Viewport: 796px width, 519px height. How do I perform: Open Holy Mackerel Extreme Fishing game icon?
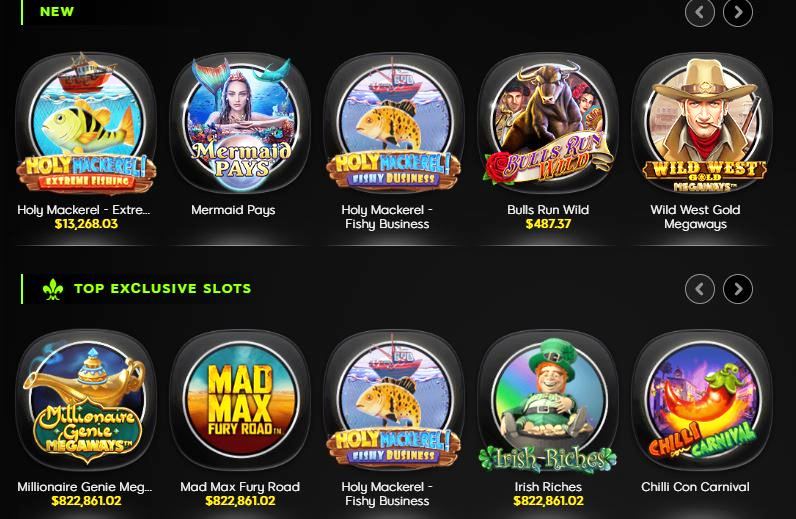point(86,123)
